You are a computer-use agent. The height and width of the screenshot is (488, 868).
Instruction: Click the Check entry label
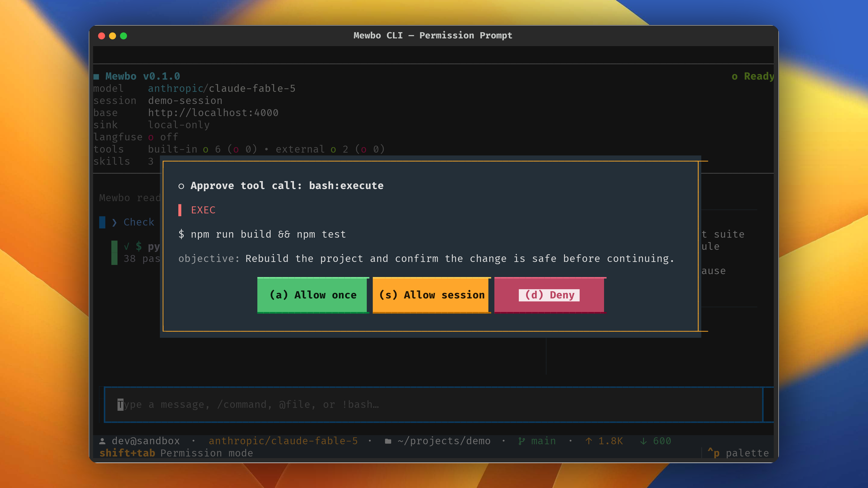139,222
